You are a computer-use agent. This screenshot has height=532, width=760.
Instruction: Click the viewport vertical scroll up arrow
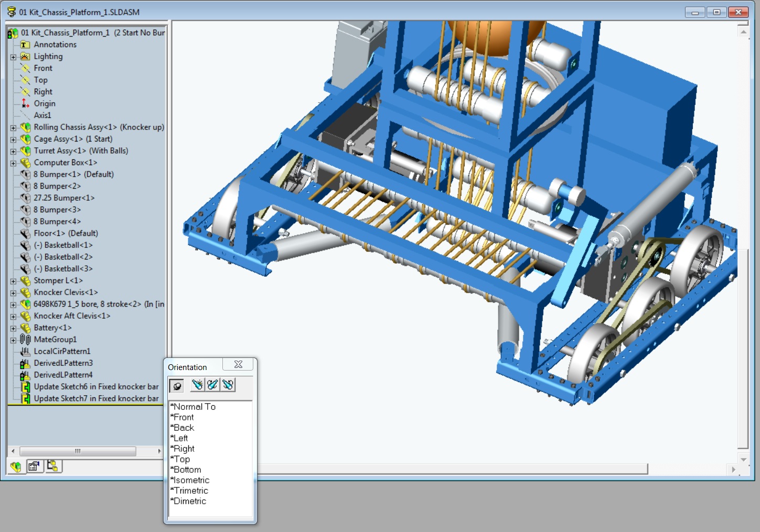[743, 32]
